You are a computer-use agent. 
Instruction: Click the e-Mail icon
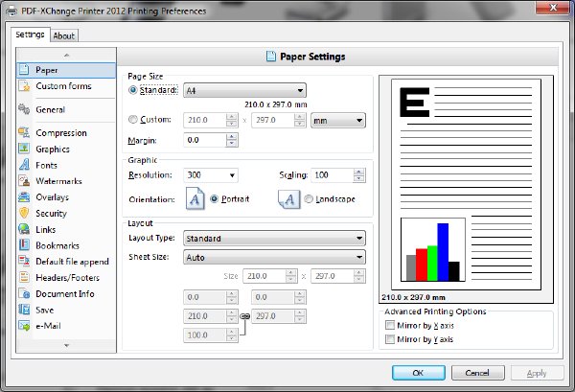pos(24,326)
